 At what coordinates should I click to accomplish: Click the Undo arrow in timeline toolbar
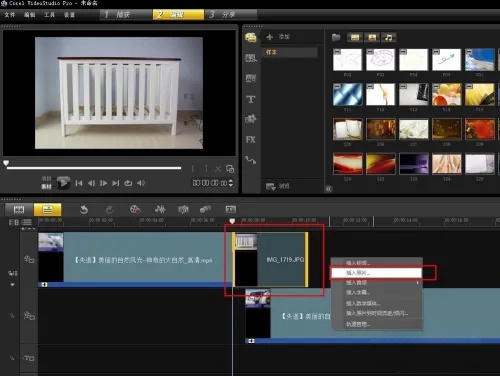(x=84, y=209)
